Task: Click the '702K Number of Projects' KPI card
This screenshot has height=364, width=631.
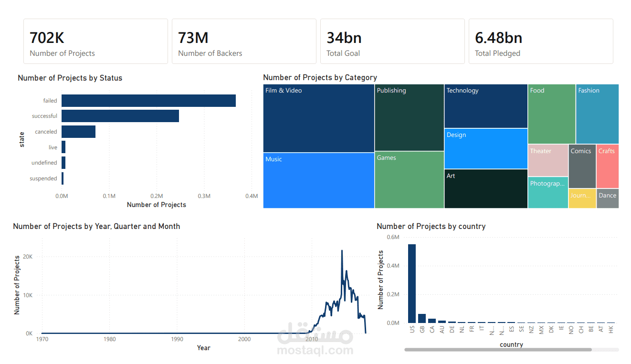Action: click(95, 41)
